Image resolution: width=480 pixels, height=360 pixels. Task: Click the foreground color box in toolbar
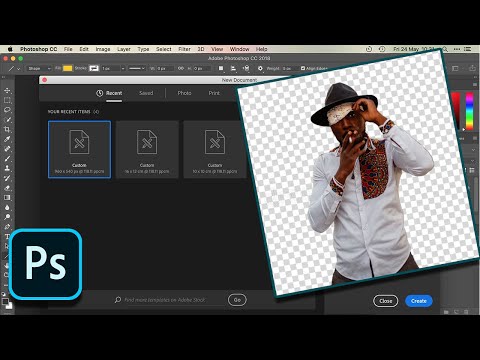5,301
